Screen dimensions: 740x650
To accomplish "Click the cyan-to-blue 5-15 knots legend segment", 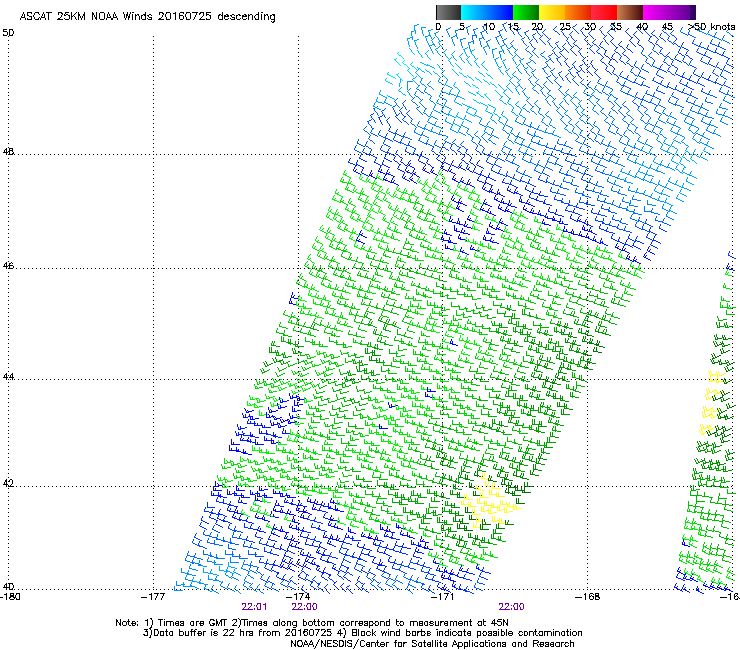I will click(487, 12).
